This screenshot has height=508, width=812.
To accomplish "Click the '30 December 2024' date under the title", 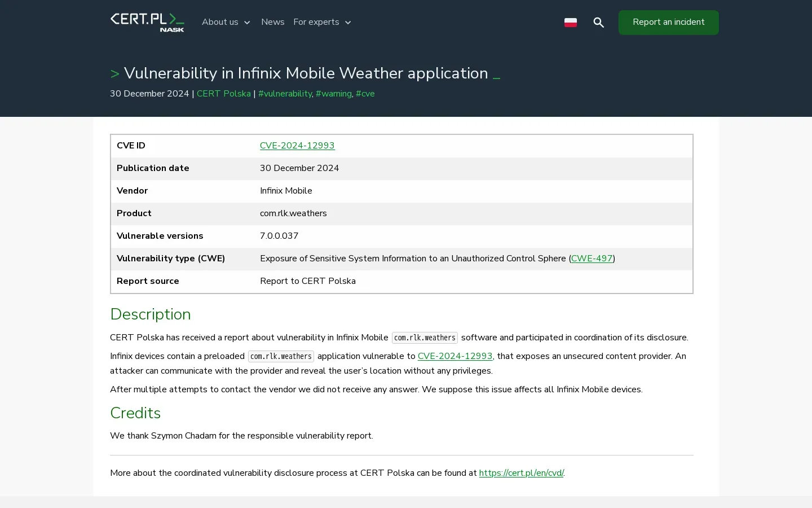I will 149,94.
